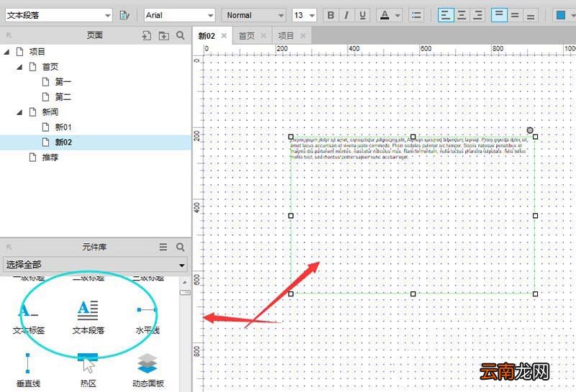Toggle underline formatting

pyautogui.click(x=363, y=15)
